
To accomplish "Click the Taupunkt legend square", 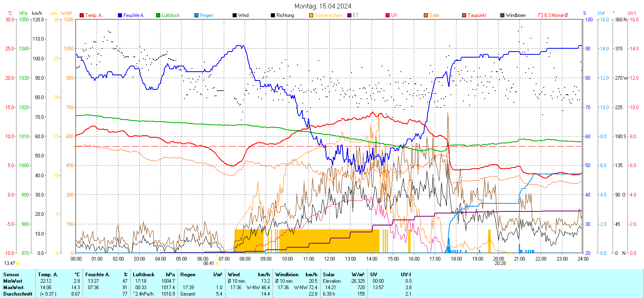I will coord(464,15).
